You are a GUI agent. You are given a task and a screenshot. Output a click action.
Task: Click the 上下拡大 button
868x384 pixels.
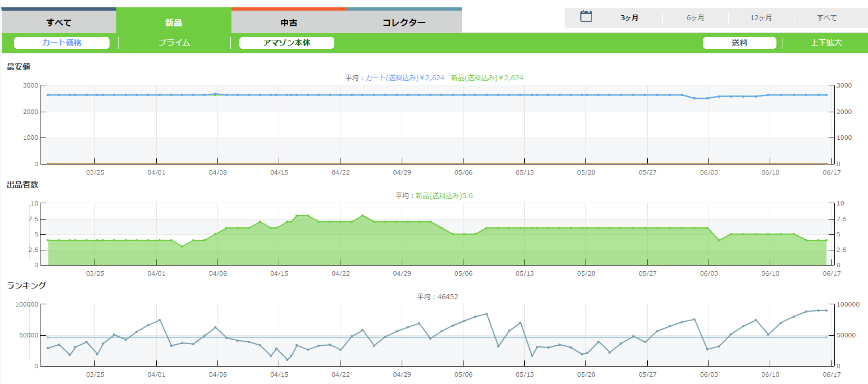click(x=826, y=43)
